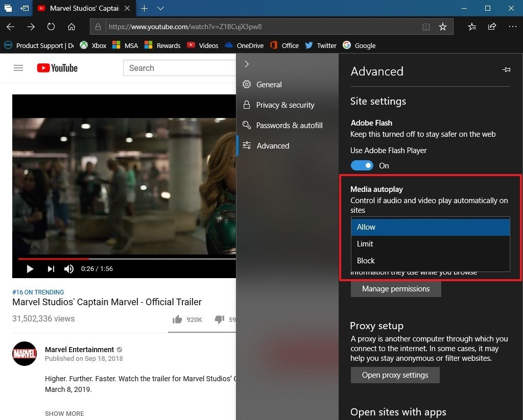Focus the YouTube Search box

pos(179,68)
